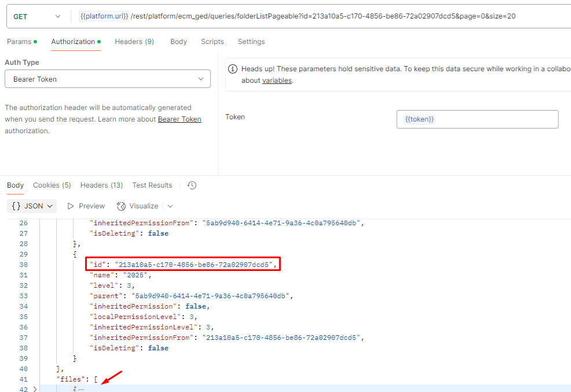Click the Token label
Viewport: 571px width, 392px height.
(235, 117)
